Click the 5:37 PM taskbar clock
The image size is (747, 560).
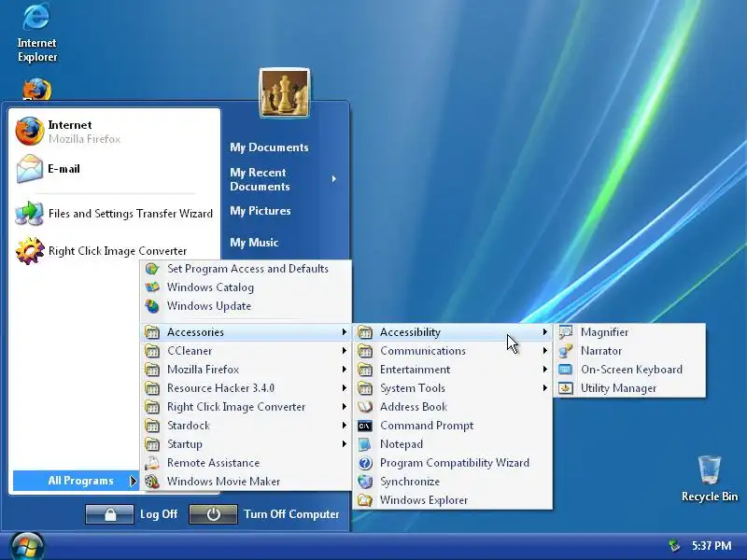(712, 546)
